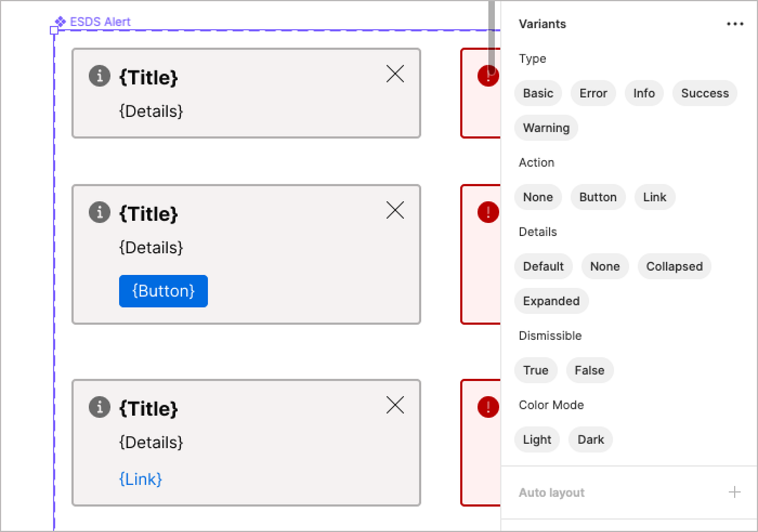The image size is (758, 532).
Task: Click the red error exclamation icon at top
Action: click(488, 76)
